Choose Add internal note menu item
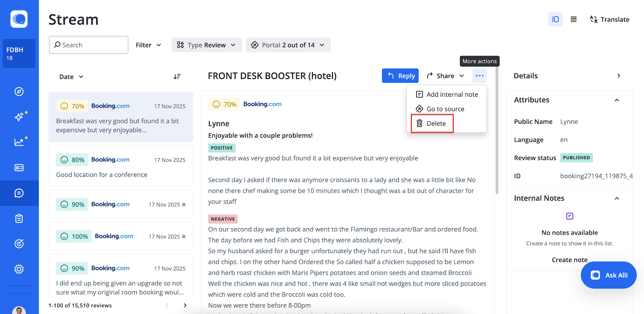Screen dimensions: 644x314 [x=447, y=94]
